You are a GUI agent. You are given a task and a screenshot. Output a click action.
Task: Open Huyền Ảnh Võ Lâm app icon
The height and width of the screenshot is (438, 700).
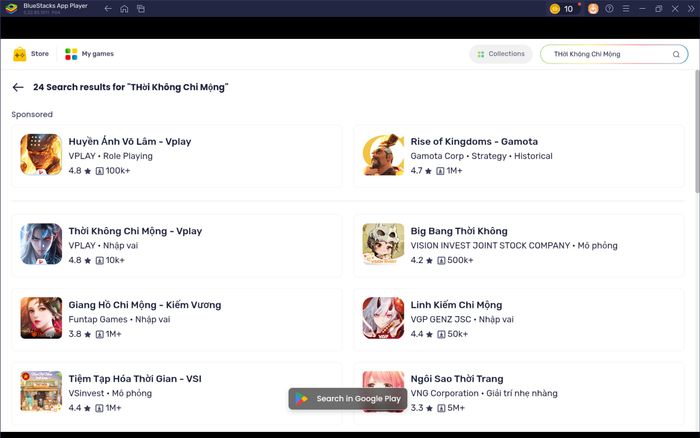[x=41, y=154]
